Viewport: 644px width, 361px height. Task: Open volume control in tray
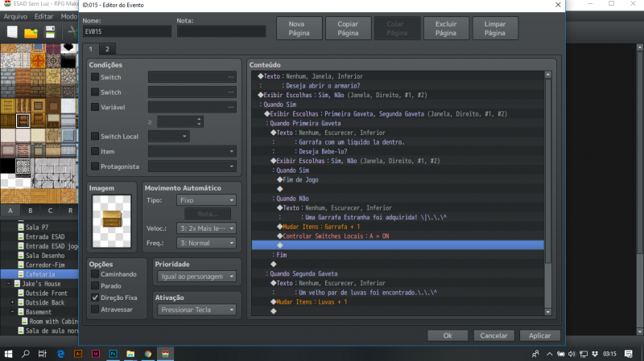click(572, 354)
